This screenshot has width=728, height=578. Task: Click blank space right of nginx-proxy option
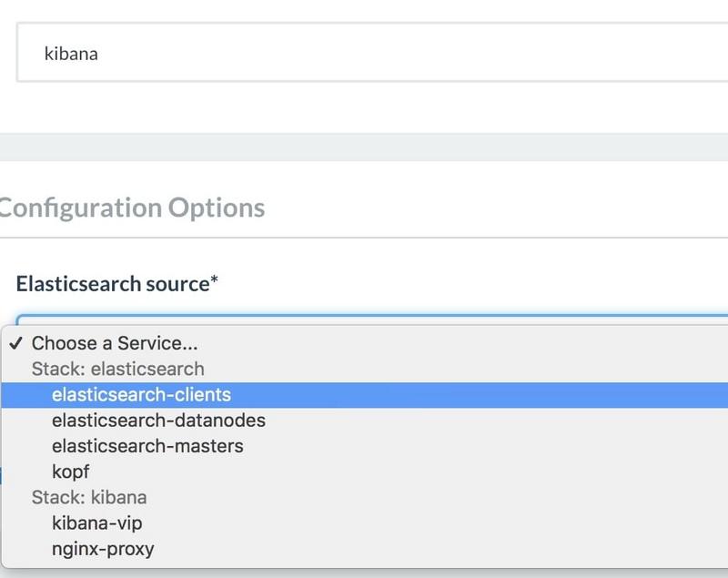(x=441, y=549)
